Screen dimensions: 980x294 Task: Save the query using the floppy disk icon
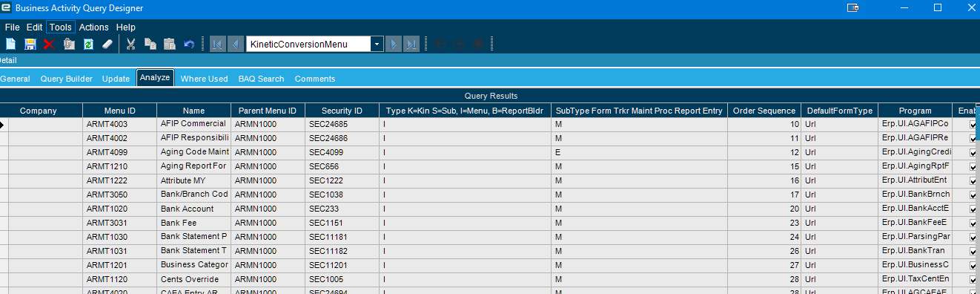(x=30, y=45)
